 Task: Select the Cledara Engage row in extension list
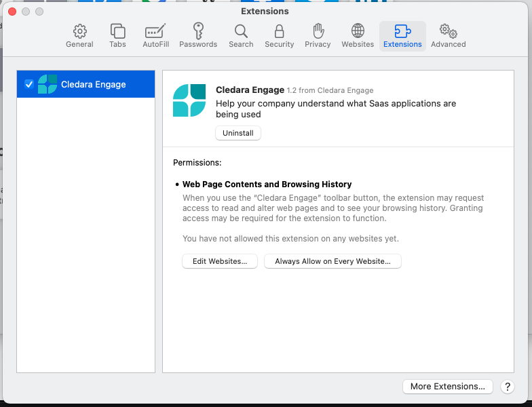[85, 84]
